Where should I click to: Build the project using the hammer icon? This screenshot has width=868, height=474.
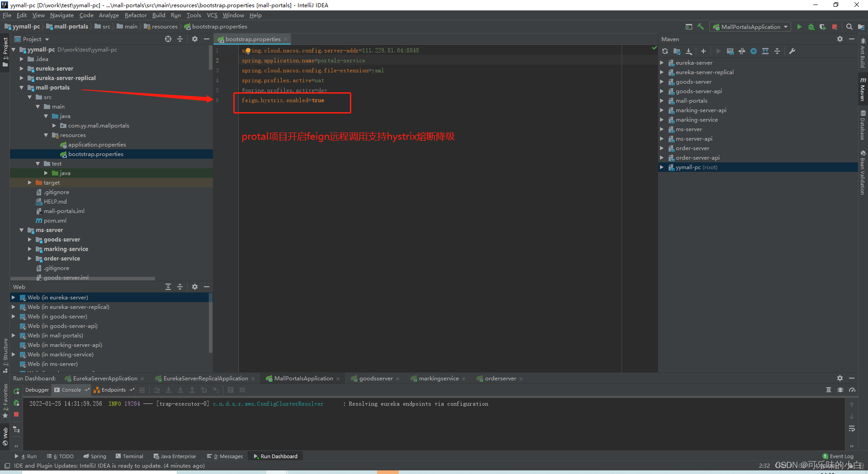pyautogui.click(x=701, y=27)
